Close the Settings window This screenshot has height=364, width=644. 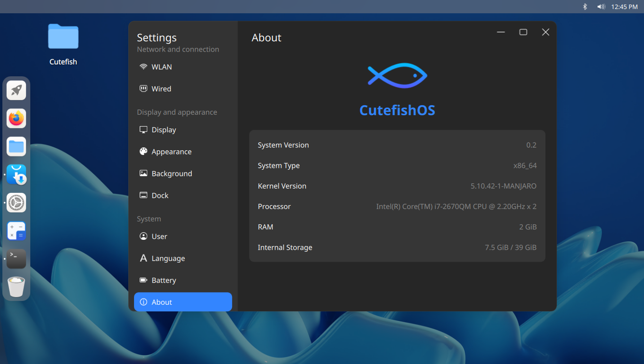coord(546,32)
